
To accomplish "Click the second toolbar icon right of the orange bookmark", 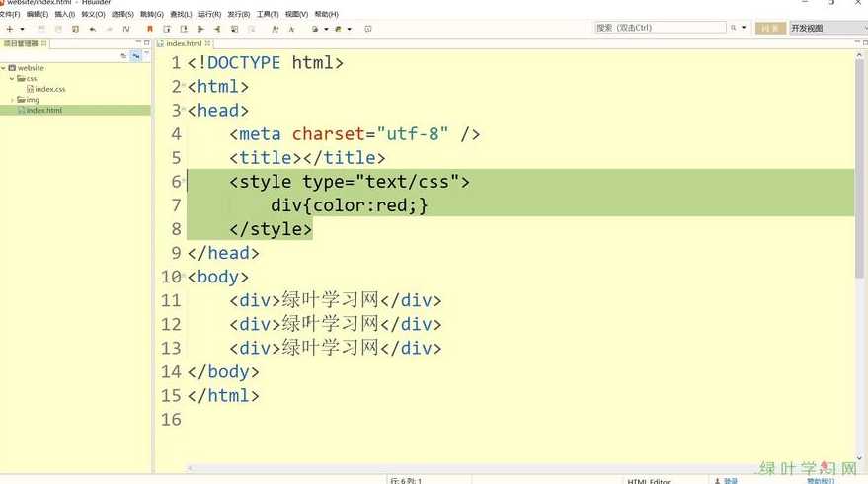I will (184, 29).
